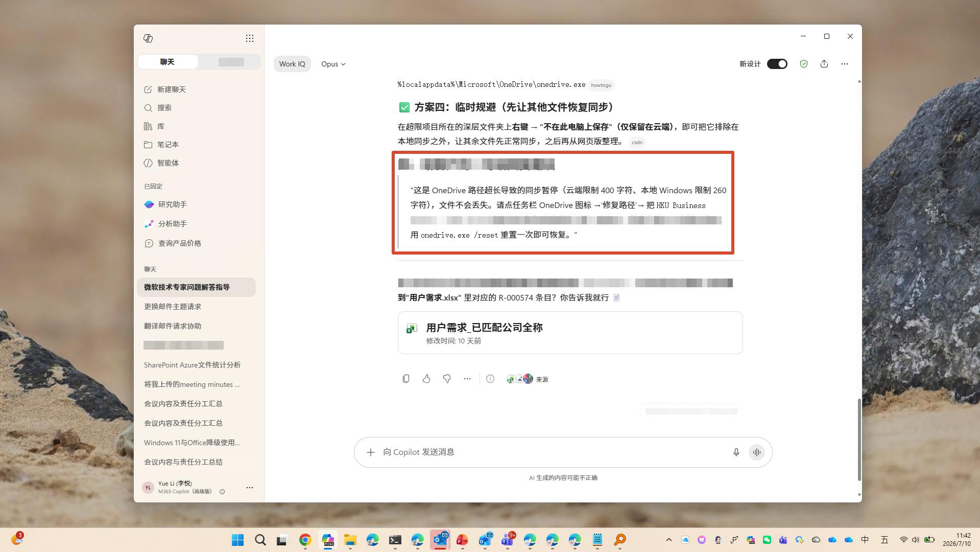
Task: Copy the response with copy icon
Action: pyautogui.click(x=406, y=379)
